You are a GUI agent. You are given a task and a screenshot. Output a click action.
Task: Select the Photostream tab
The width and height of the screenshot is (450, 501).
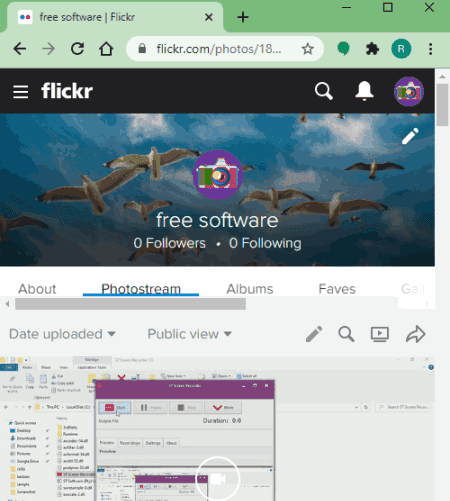(141, 289)
